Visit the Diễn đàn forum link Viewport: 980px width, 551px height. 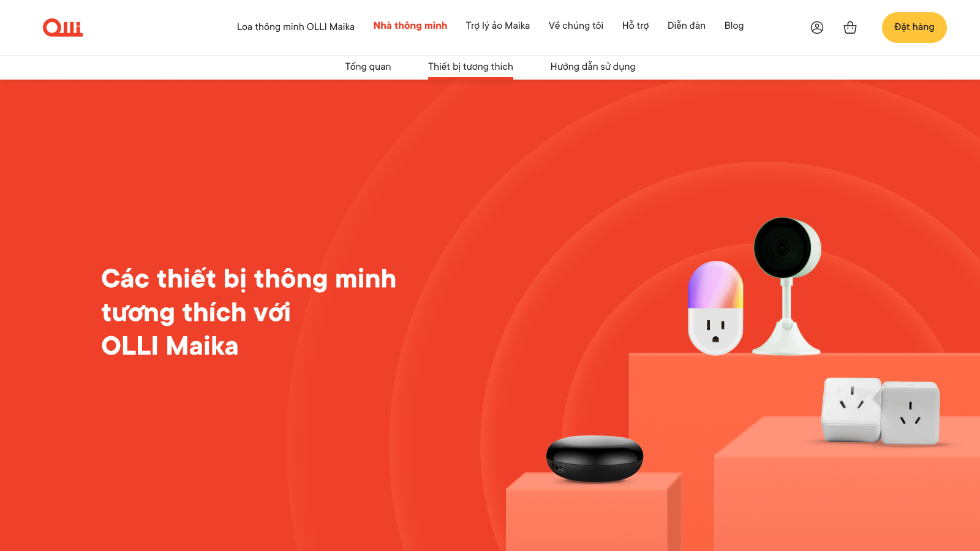(x=687, y=26)
